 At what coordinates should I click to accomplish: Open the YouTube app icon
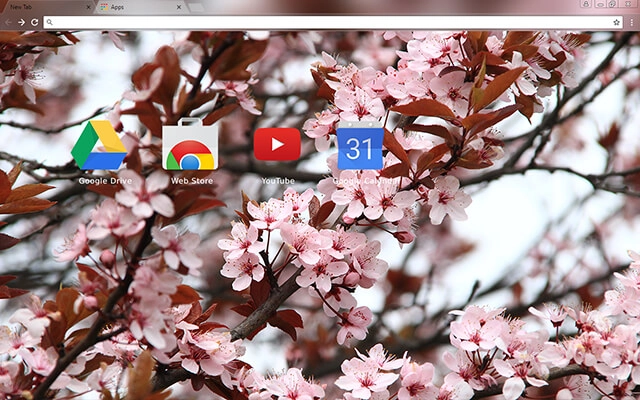[278, 144]
